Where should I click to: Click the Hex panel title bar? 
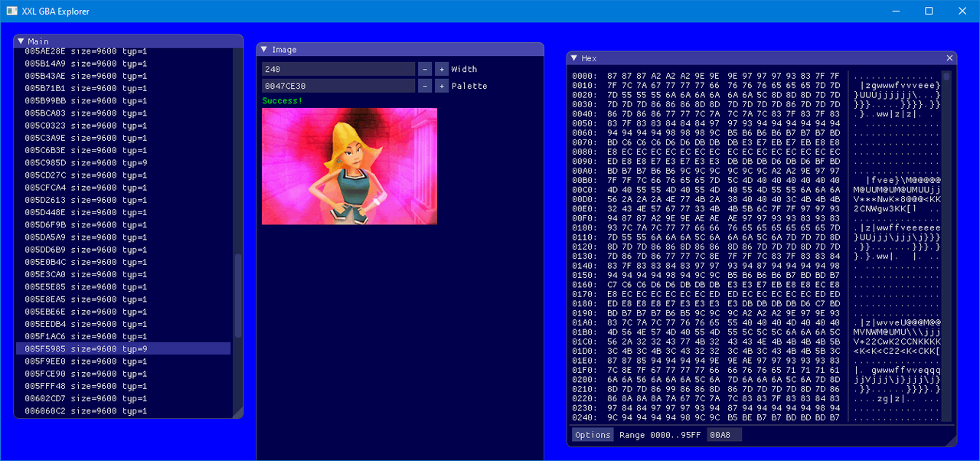tap(762, 58)
